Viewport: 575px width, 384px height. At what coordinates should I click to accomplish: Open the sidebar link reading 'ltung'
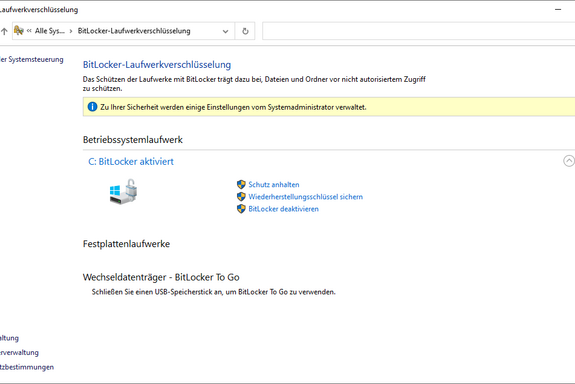tap(9, 338)
